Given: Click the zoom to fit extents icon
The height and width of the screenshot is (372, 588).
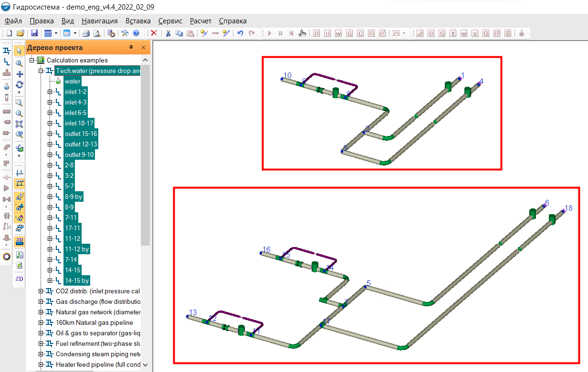Looking at the screenshot, I should (20, 124).
